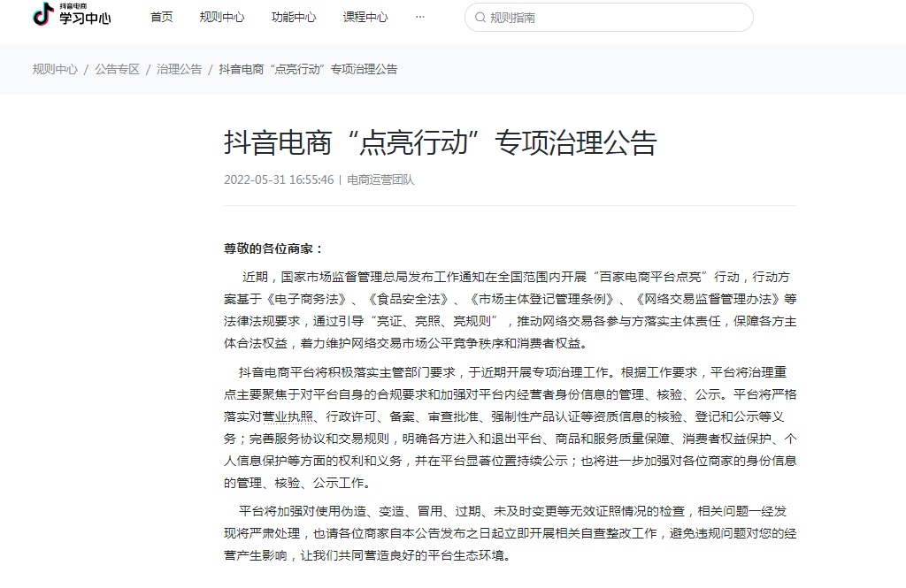Click the current breadcrumb 抖音电商"点亮行动"专项治理公告
The height and width of the screenshot is (588, 906).
[x=308, y=69]
